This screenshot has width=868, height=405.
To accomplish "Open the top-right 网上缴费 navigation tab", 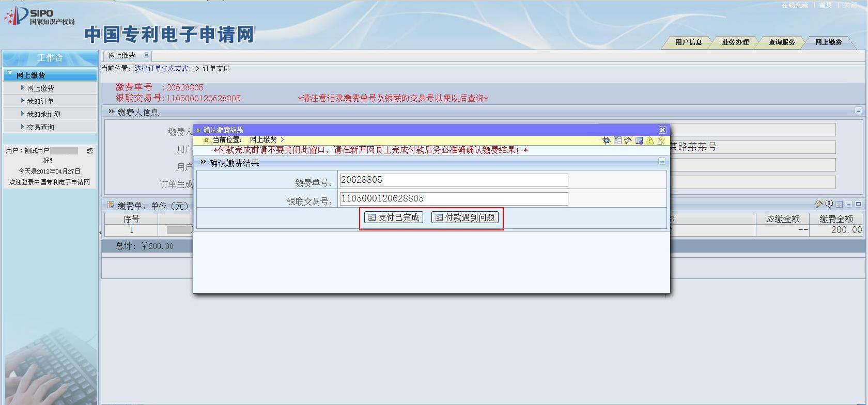I will click(x=828, y=42).
